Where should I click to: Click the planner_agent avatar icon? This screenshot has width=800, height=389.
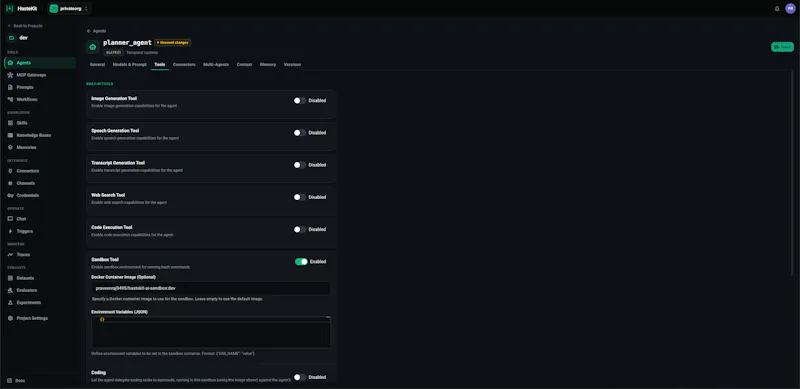tap(93, 47)
